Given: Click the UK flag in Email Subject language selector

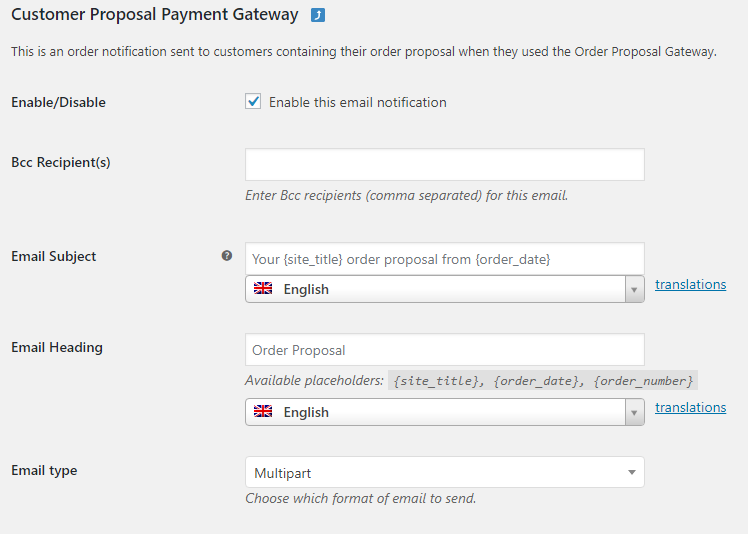Looking at the screenshot, I should (x=263, y=288).
